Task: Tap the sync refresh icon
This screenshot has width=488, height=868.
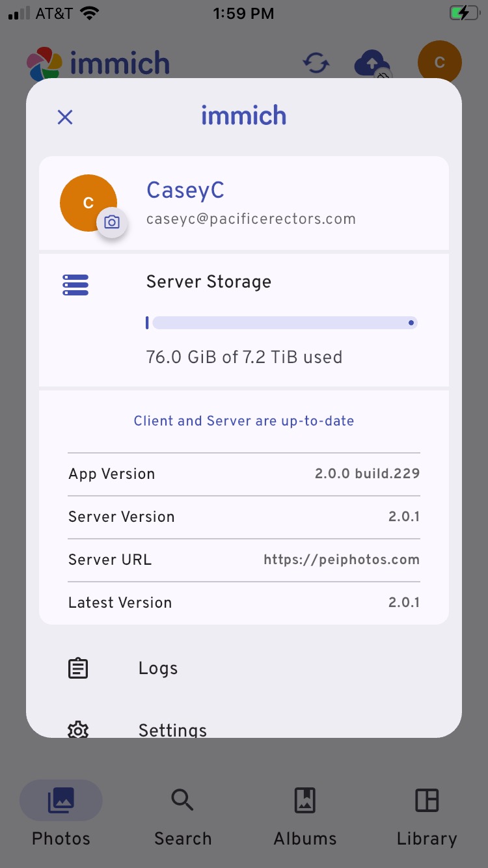Action: [316, 63]
